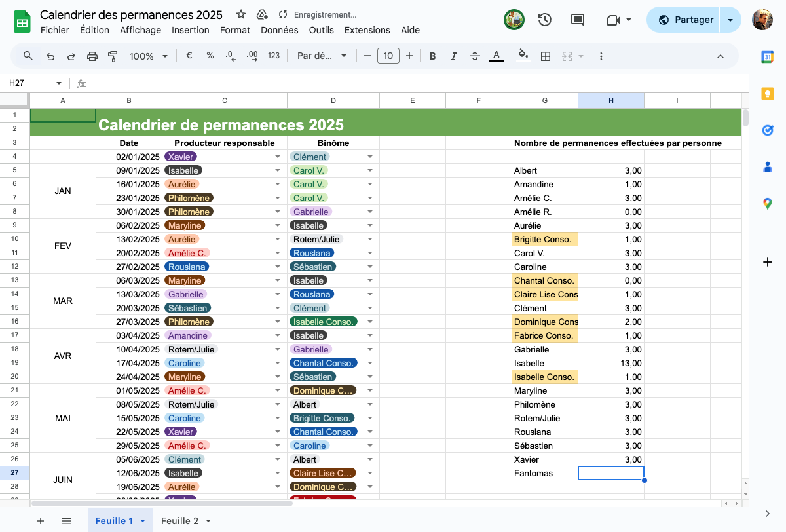Format as percent
Image resolution: width=786 pixels, height=532 pixels.
point(210,56)
